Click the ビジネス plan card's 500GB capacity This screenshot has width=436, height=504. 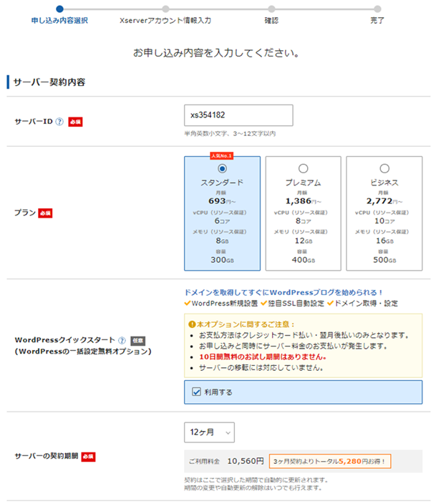[384, 258]
